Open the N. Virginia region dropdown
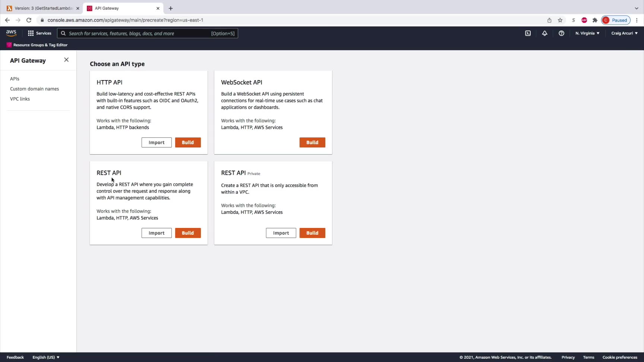Screen dimensions: 644x362 pyautogui.click(x=587, y=33)
